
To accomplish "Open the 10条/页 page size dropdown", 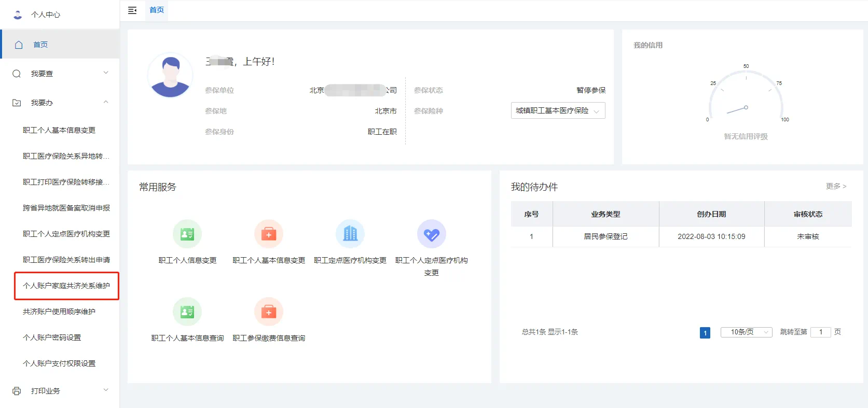I will point(746,332).
